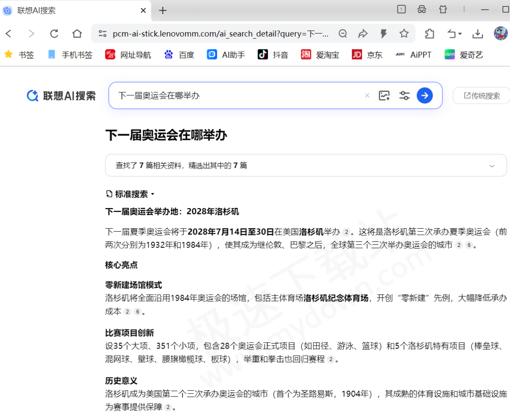Screen dimensions: 510x420
Task: Submit the search with the blue arrow
Action: point(425,95)
